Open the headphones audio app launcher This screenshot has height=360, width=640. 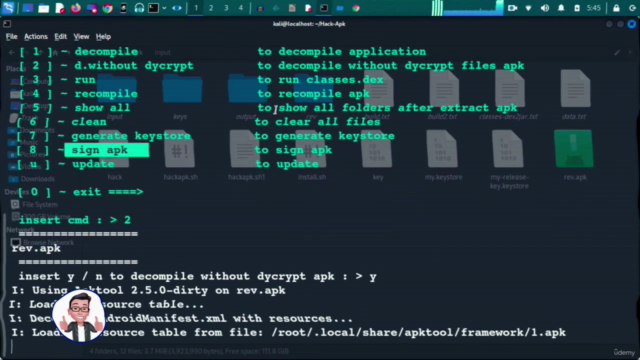[139, 8]
